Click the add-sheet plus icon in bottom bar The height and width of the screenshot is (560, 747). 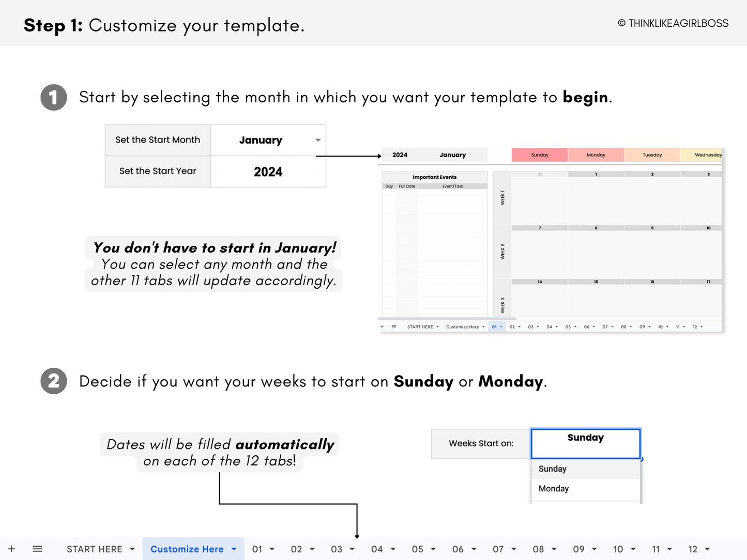pyautogui.click(x=11, y=549)
